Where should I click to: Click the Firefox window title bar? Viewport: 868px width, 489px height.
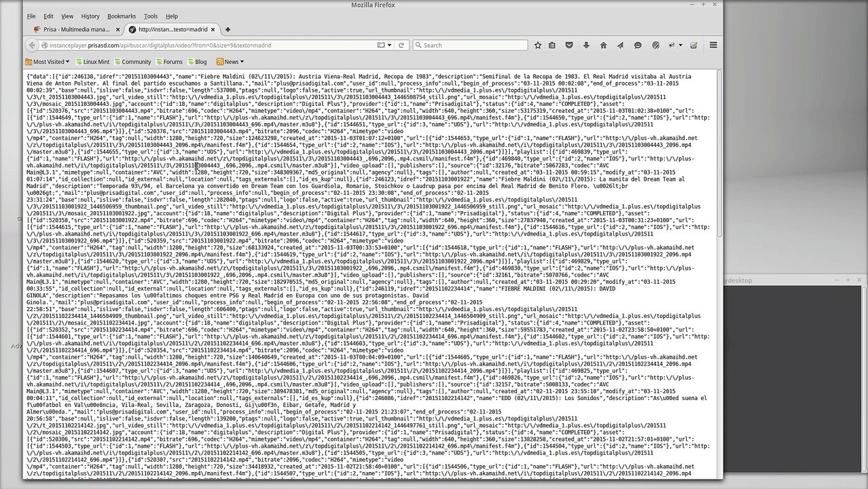[x=373, y=5]
